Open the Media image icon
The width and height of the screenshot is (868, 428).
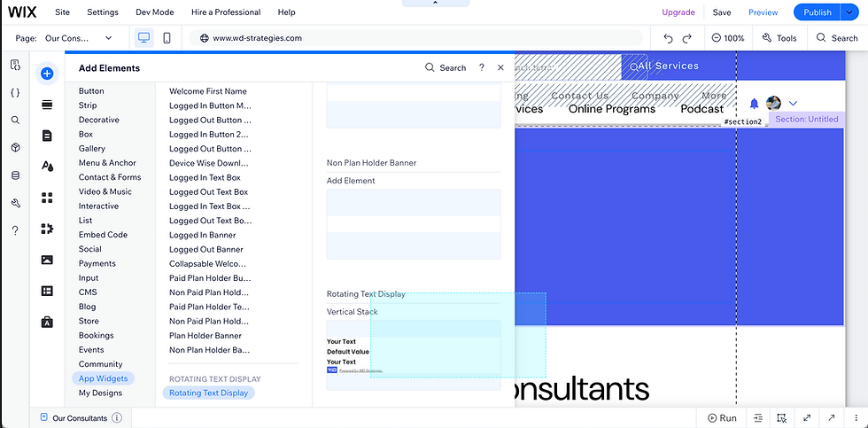click(47, 260)
